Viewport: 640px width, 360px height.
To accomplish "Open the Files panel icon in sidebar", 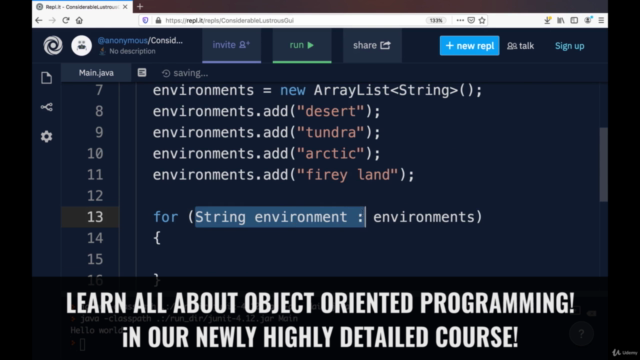I will click(x=47, y=78).
